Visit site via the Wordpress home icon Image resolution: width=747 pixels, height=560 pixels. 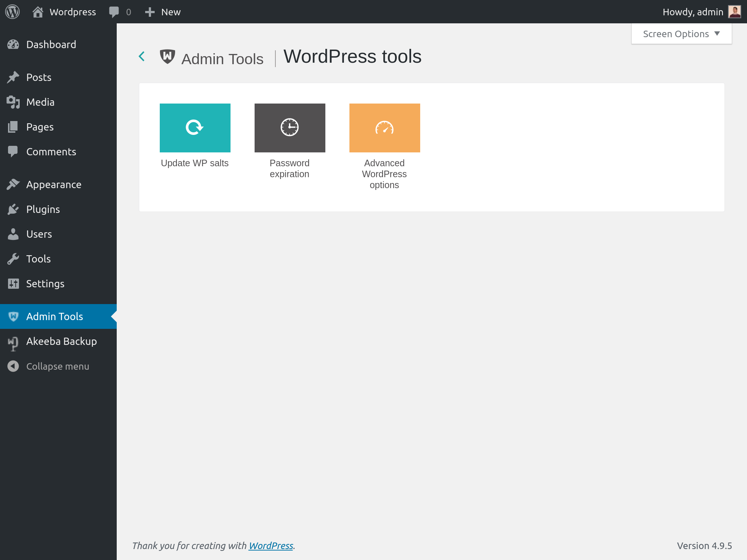pos(38,12)
